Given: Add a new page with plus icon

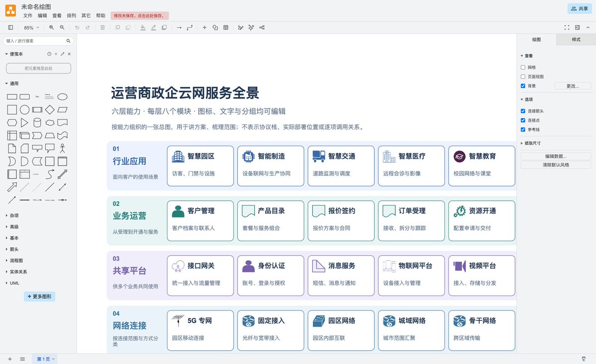Looking at the screenshot, I should pos(9,359).
